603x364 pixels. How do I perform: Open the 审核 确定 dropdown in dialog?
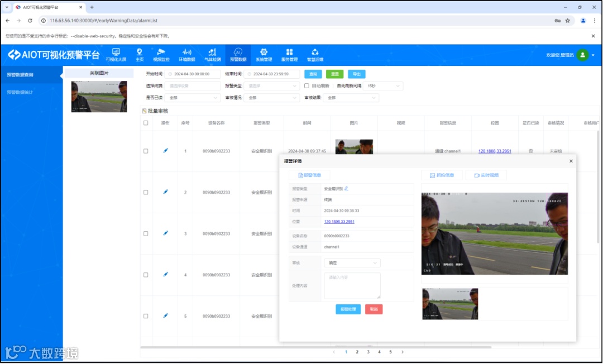coord(352,263)
